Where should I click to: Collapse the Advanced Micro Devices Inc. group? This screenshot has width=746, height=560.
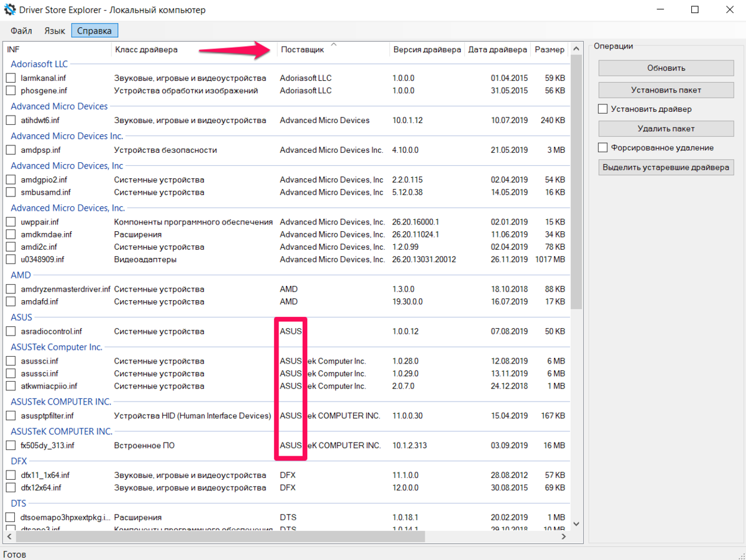click(x=67, y=136)
